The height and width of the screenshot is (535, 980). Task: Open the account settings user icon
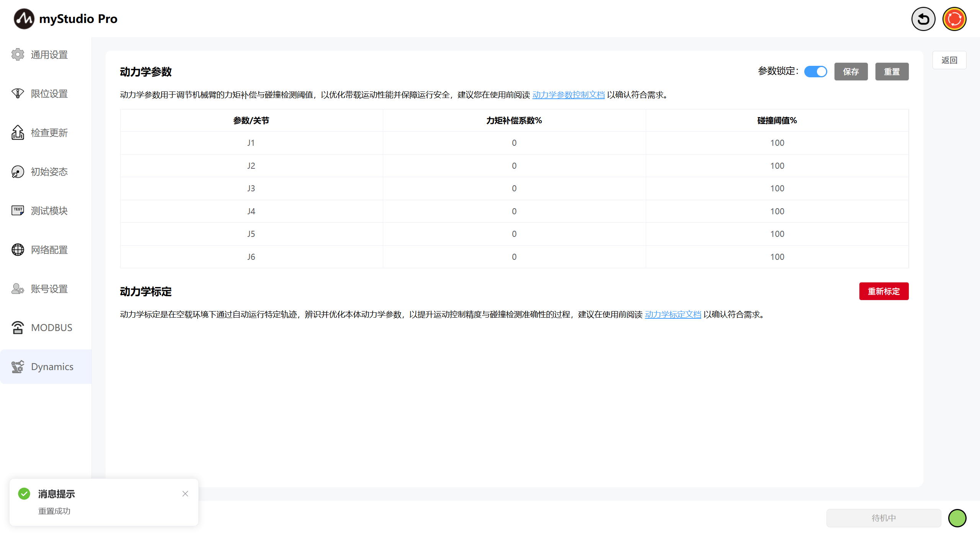18,289
